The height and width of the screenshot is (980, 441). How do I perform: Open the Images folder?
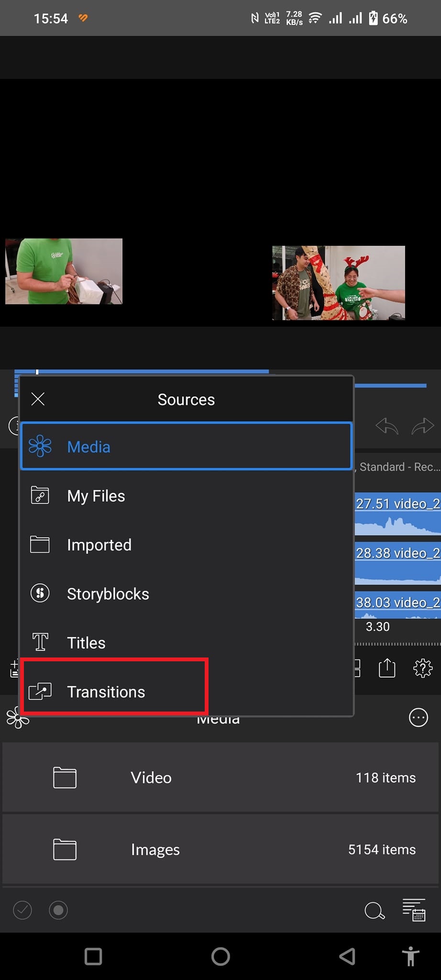pos(220,849)
